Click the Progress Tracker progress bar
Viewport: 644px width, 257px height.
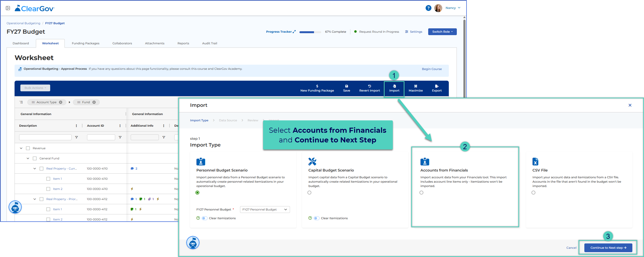click(310, 32)
